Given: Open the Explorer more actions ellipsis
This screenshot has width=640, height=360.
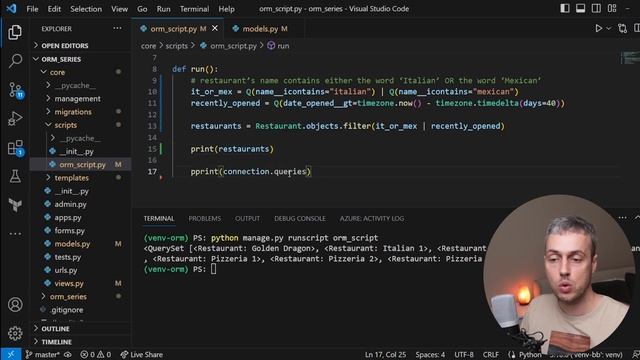Looking at the screenshot, I should (x=118, y=29).
